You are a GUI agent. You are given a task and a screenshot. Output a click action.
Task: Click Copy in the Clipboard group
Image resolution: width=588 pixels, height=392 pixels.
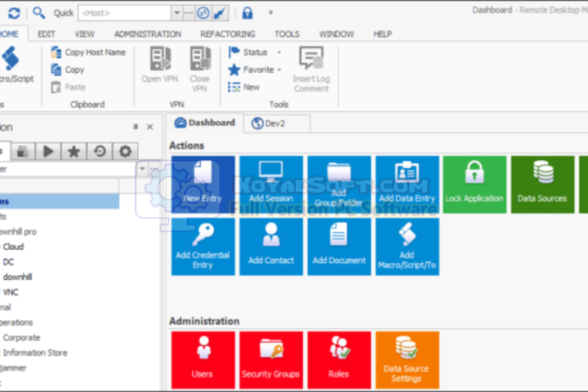point(68,69)
